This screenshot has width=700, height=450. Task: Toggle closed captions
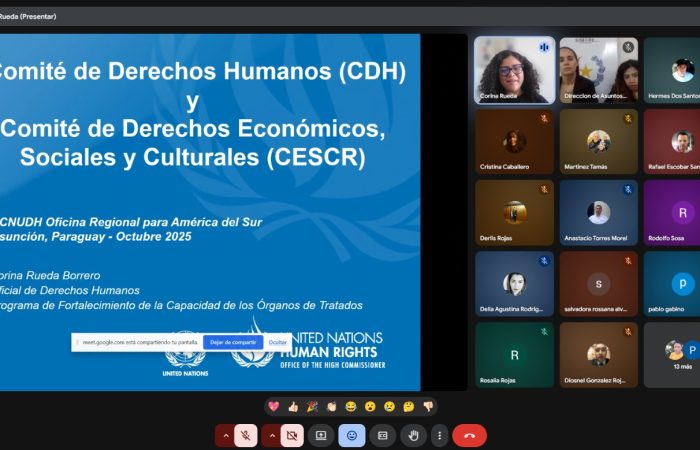click(x=382, y=435)
